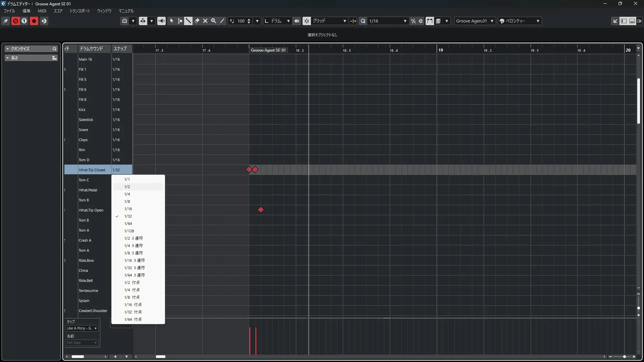Select the Hihat.Tip Open drum sound row
The image size is (644, 362).
point(91,210)
